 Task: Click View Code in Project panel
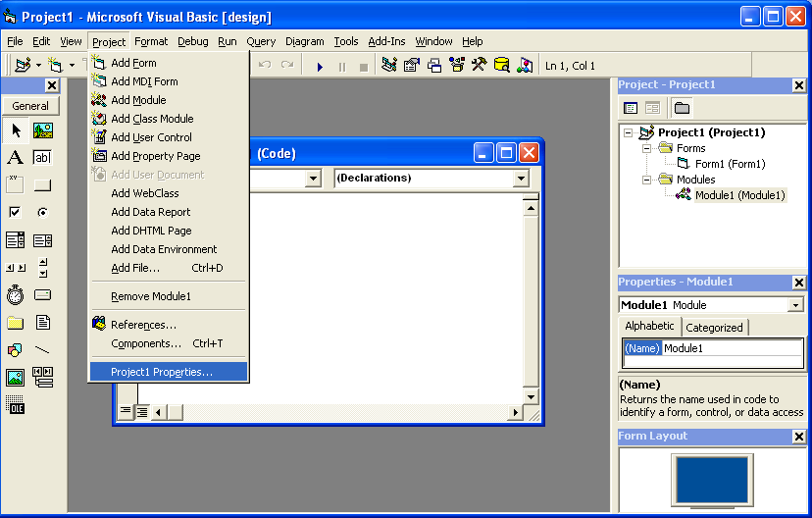631,108
